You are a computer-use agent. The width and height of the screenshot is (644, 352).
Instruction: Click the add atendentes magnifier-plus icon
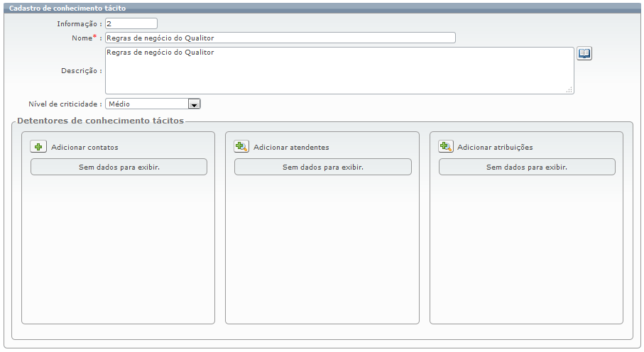242,147
